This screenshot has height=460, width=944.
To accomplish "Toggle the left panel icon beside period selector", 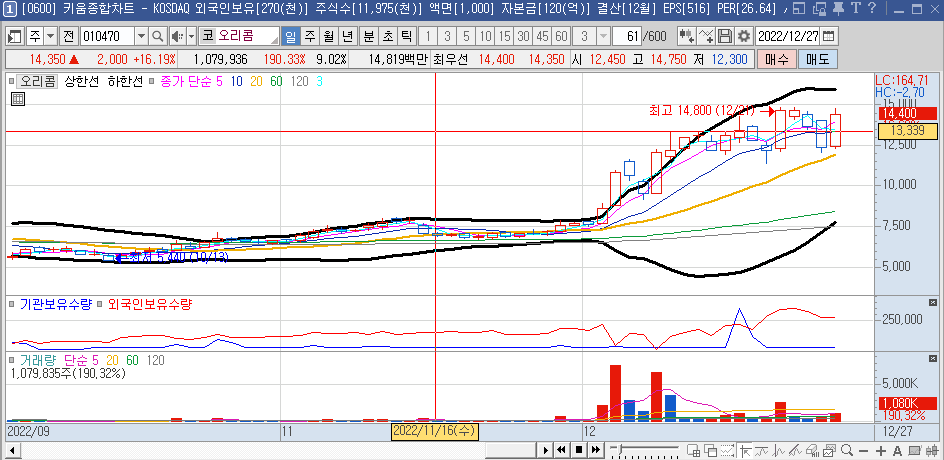I will pos(15,36).
